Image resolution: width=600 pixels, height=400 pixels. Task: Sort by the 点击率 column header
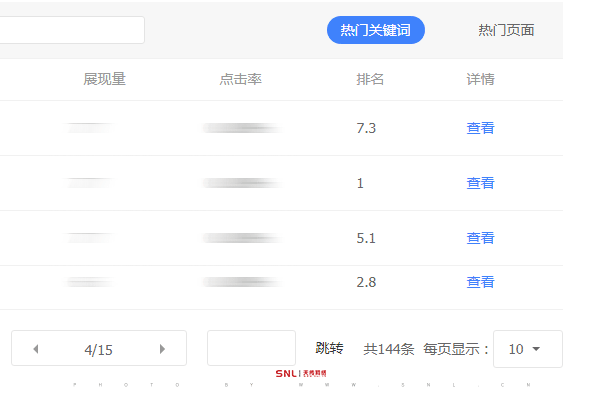coord(241,79)
